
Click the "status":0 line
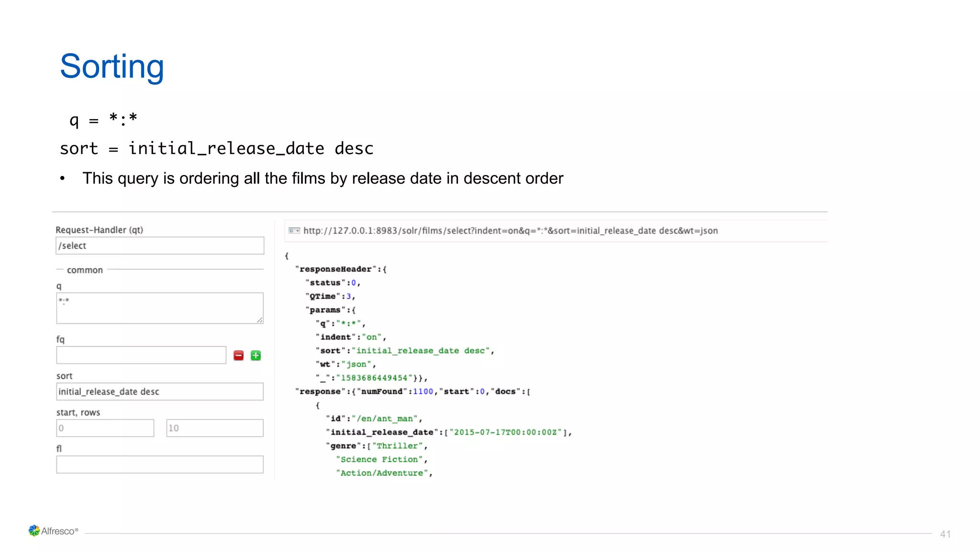tap(333, 283)
